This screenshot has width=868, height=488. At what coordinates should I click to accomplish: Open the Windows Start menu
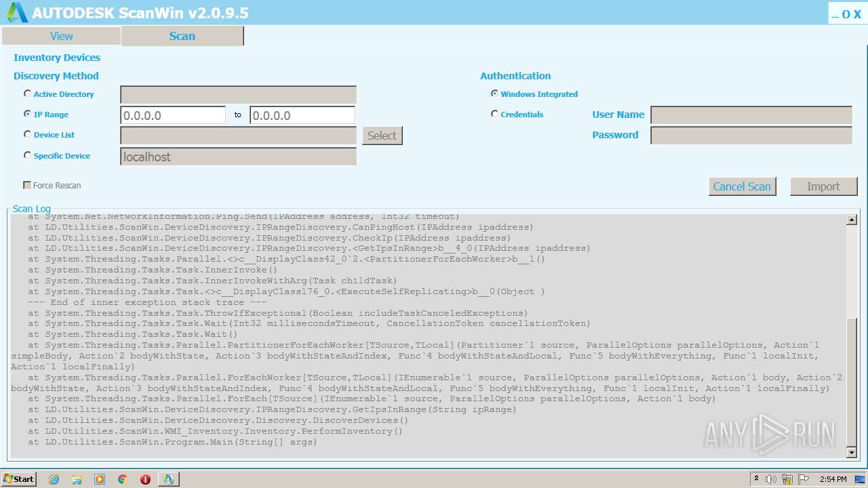[x=18, y=479]
